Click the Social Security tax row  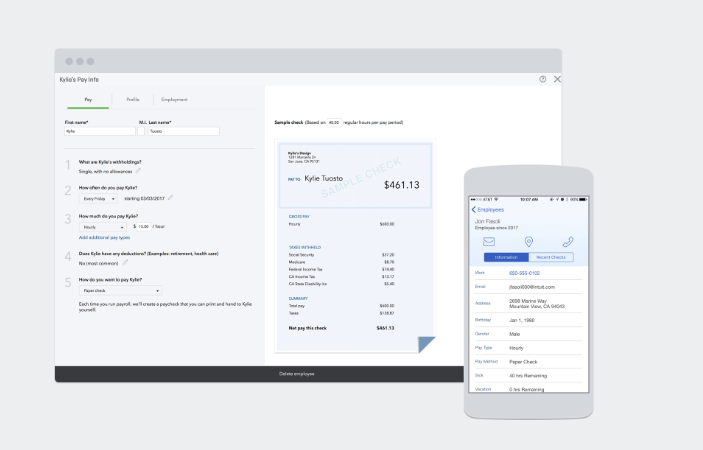pos(342,255)
